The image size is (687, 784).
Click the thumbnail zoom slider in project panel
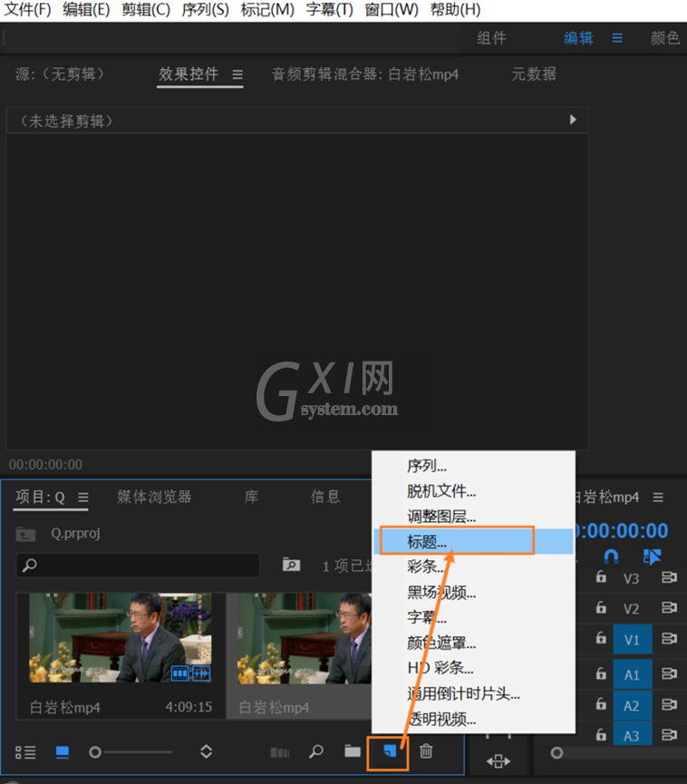pyautogui.click(x=95, y=752)
